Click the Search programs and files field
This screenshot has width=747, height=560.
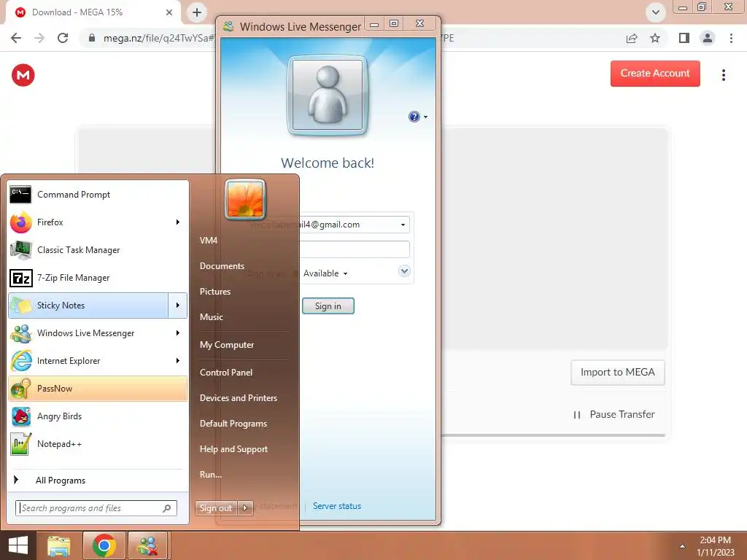click(96, 508)
